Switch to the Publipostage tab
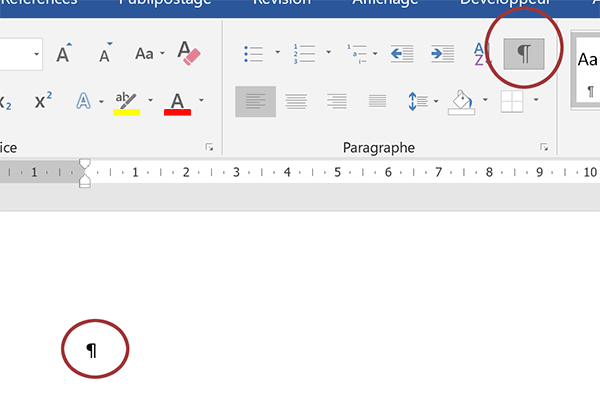 [165, 3]
